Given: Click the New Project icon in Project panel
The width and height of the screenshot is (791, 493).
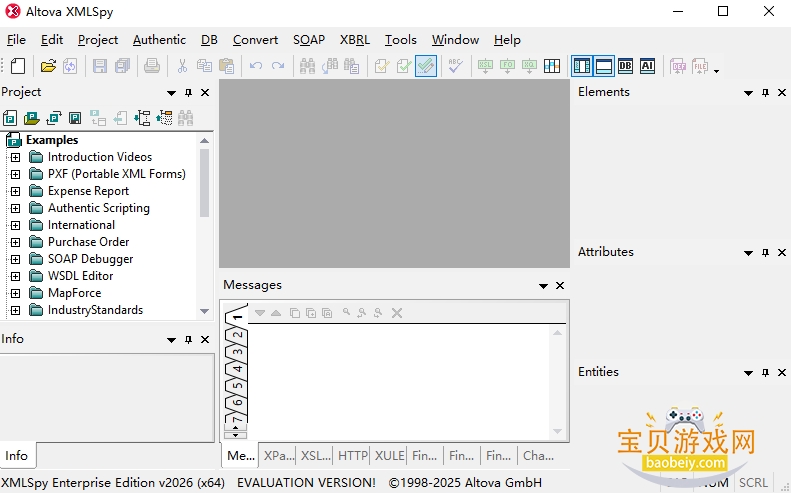Looking at the screenshot, I should (10, 118).
